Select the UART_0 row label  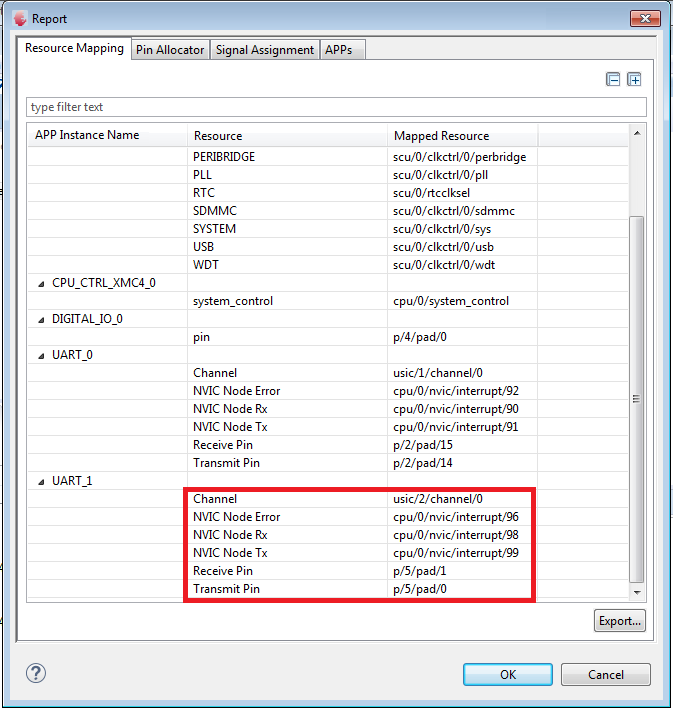click(72, 355)
